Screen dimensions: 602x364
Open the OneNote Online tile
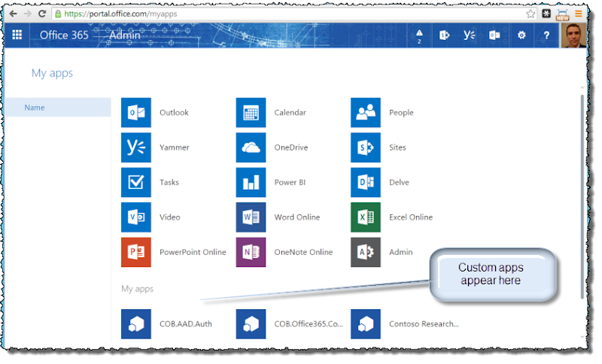251,252
